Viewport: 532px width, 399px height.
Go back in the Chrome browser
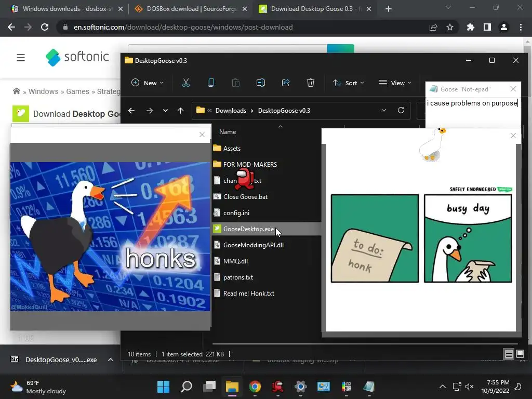coord(11,27)
